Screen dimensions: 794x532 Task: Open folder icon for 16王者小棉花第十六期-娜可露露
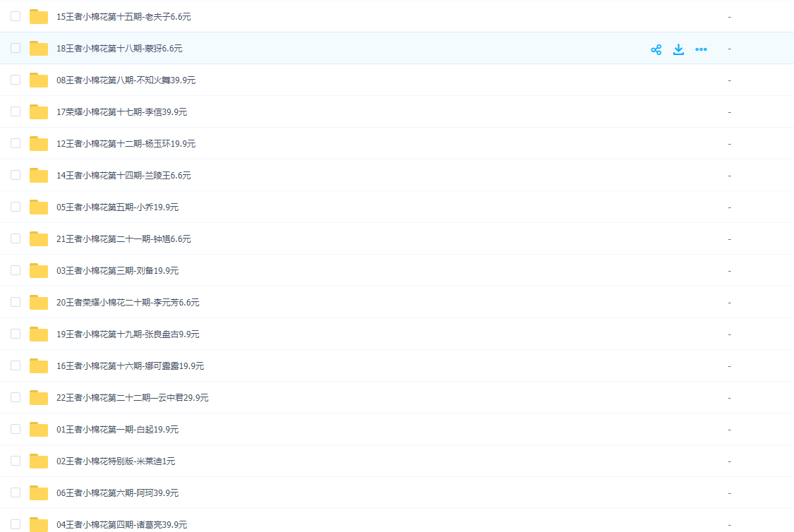tap(39, 366)
